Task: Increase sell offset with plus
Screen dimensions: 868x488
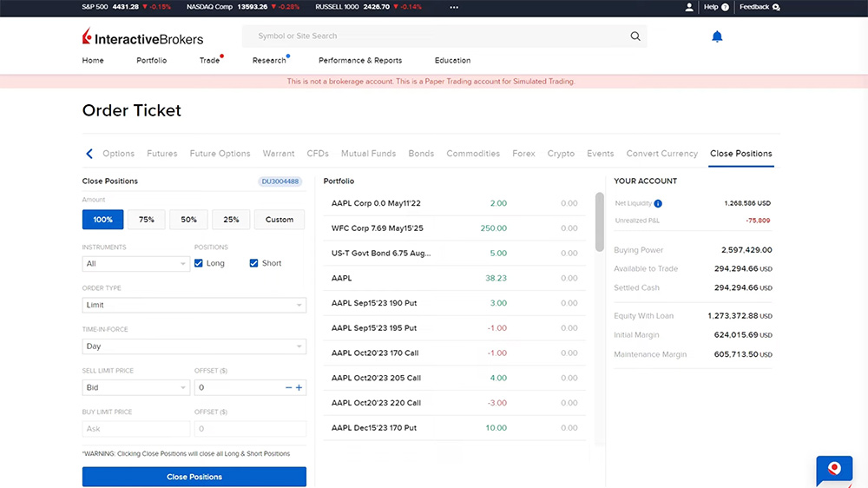Action: pos(299,388)
